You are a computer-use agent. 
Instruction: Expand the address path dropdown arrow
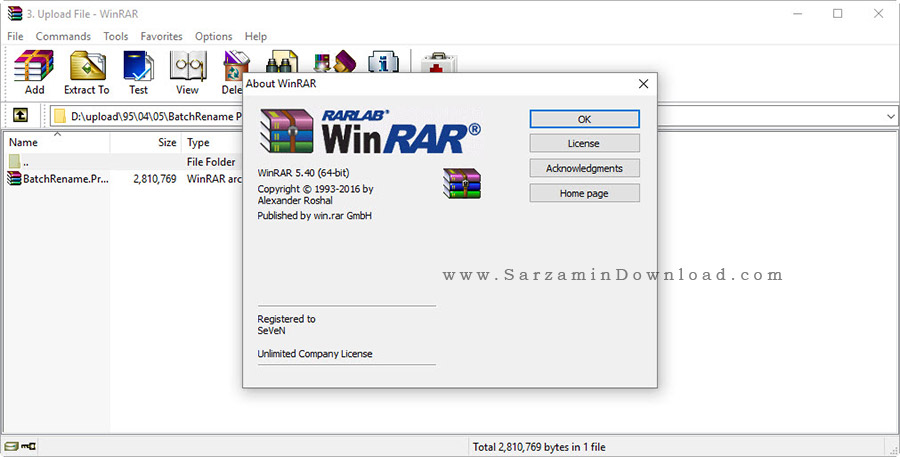890,116
